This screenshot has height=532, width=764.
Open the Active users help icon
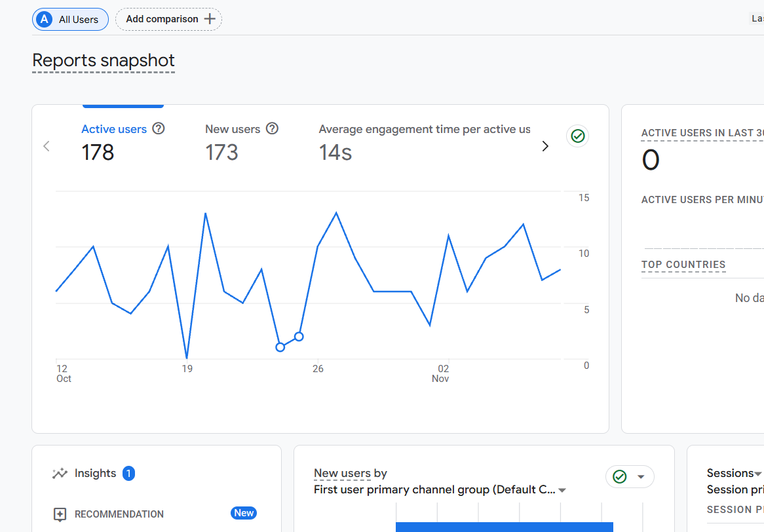159,128
